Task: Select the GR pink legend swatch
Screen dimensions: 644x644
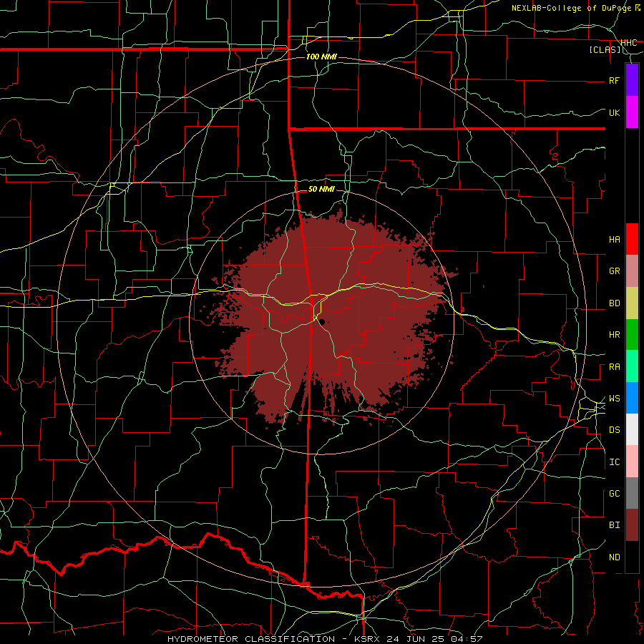Action: (x=632, y=271)
